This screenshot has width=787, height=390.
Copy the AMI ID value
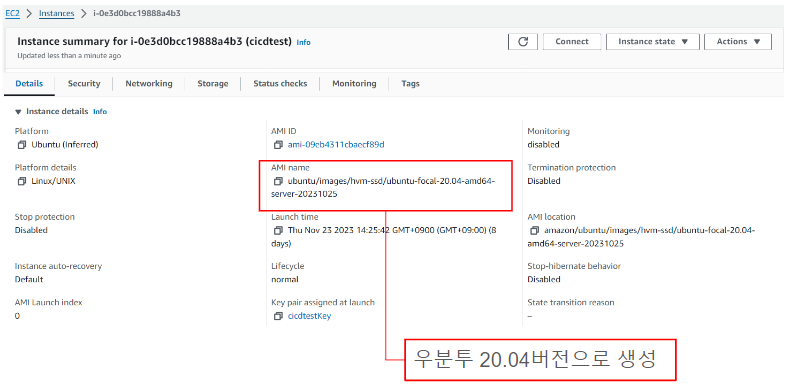pos(278,145)
